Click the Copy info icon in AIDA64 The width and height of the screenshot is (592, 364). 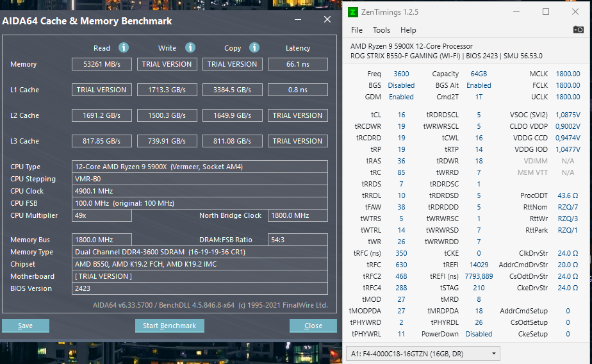pyautogui.click(x=254, y=47)
